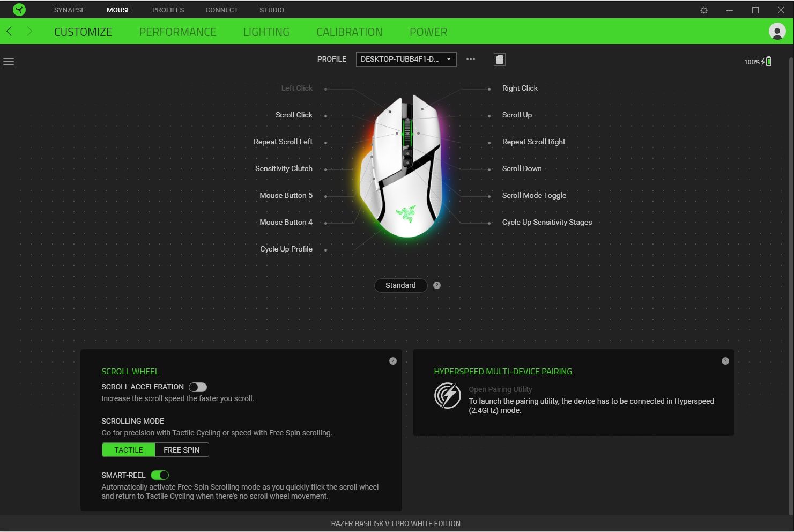
Task: Open the user account avatar
Action: pos(777,31)
